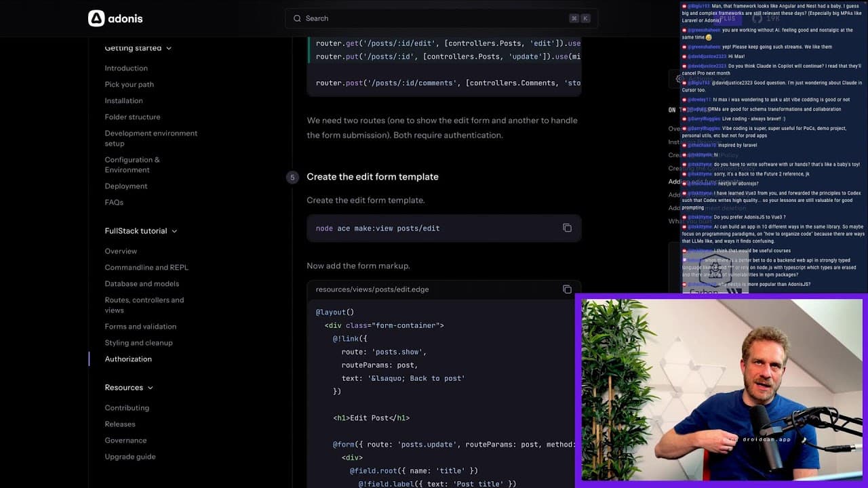868x488 pixels.
Task: Open Database and models page
Action: [142, 284]
